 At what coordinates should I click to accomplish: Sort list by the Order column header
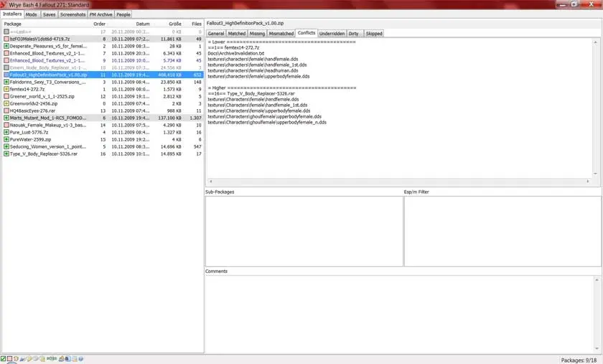[x=99, y=24]
